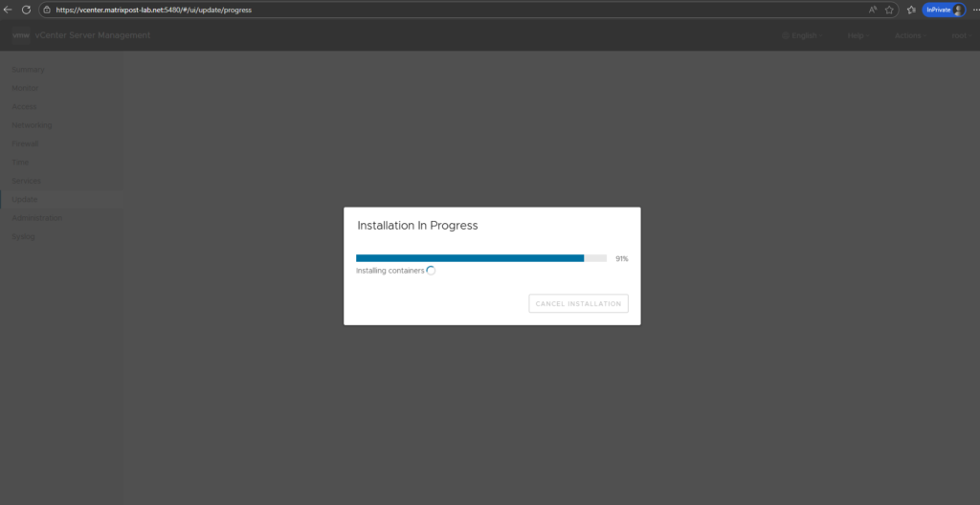Open the Actions dropdown

click(x=910, y=35)
